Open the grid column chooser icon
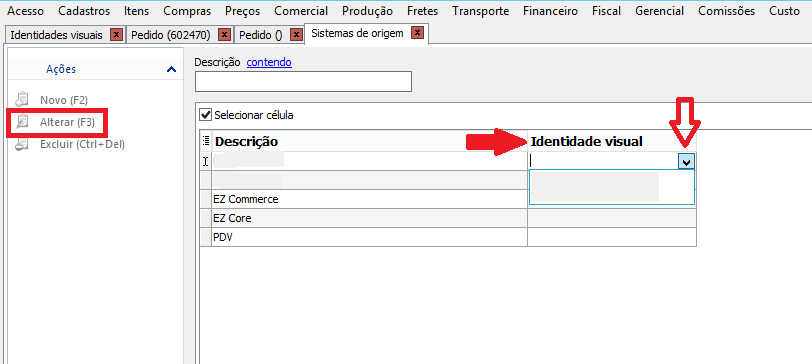The width and height of the screenshot is (812, 364). [x=206, y=140]
